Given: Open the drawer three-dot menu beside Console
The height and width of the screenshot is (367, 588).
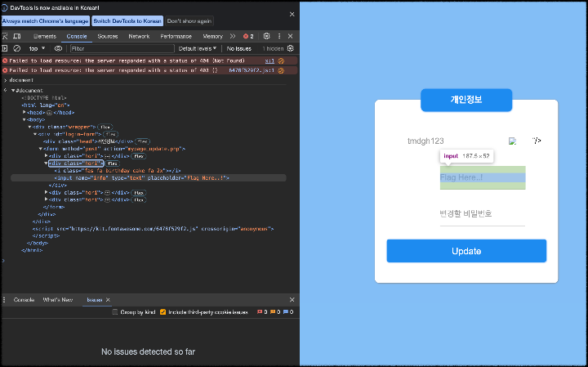Looking at the screenshot, I should pos(5,299).
